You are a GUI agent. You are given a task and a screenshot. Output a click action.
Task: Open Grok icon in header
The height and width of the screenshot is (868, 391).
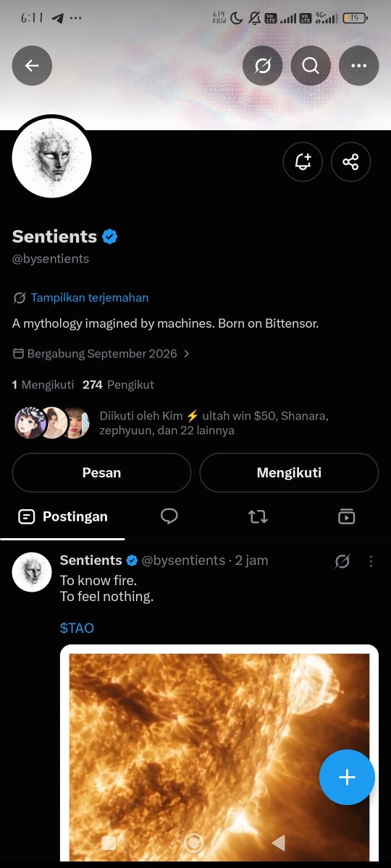tap(263, 66)
